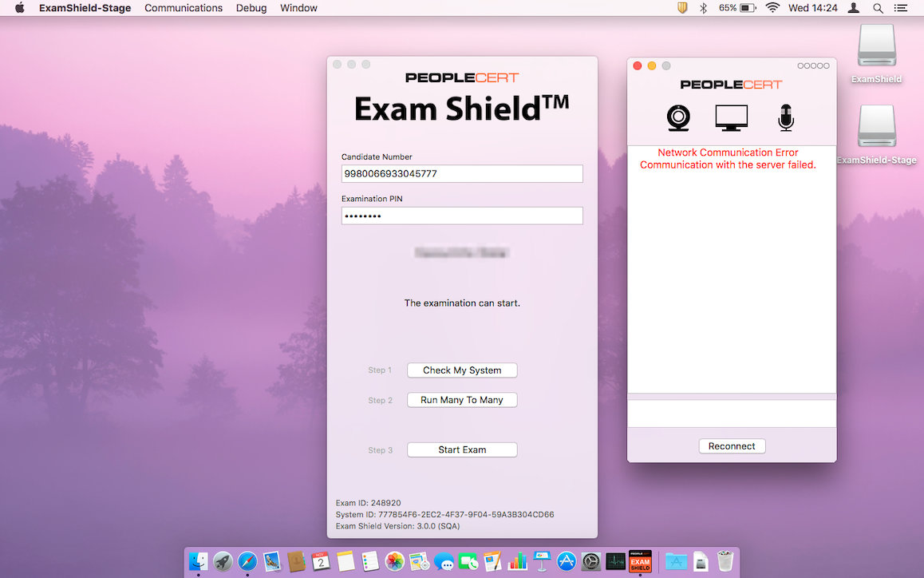Click the Wi-Fi status icon
Image resolution: width=924 pixels, height=578 pixels.
(772, 8)
